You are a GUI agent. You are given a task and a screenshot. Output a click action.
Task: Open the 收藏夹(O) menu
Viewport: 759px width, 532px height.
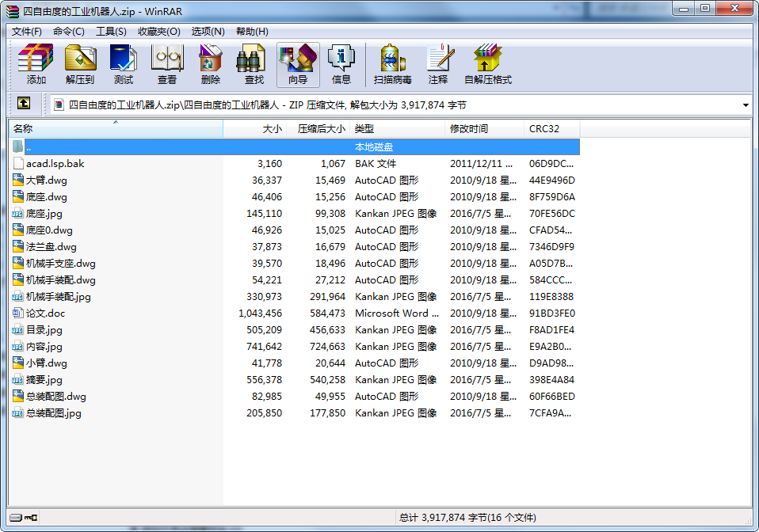pyautogui.click(x=158, y=32)
